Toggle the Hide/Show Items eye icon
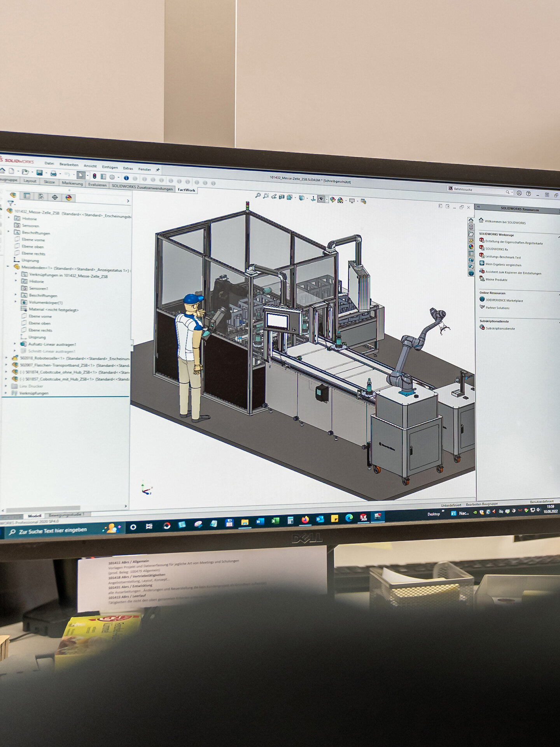560x747 pixels. point(321,199)
